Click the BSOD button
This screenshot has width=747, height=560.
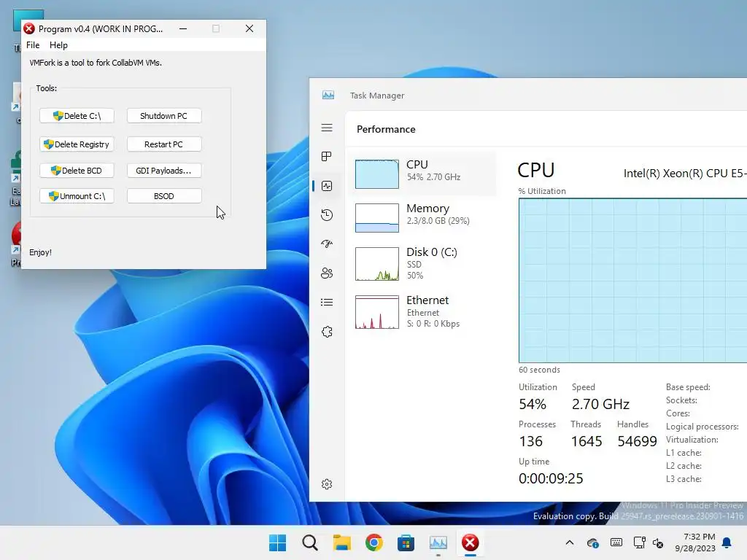(x=164, y=195)
